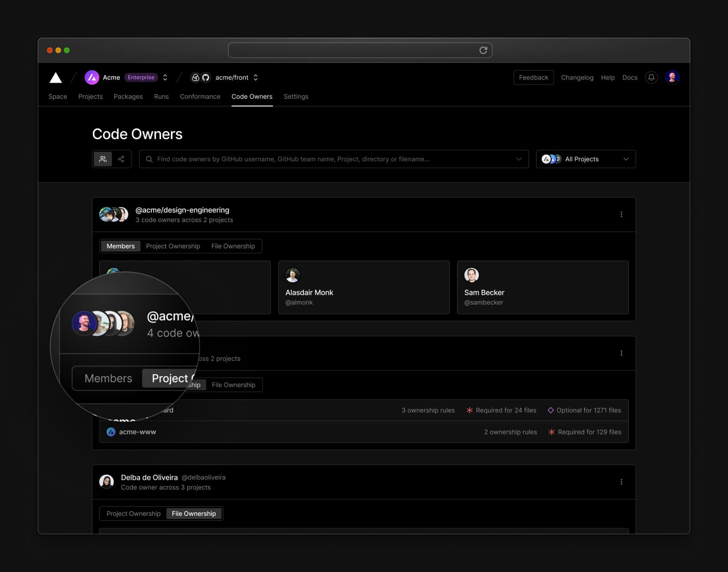Image resolution: width=728 pixels, height=572 pixels.
Task: Click the purple Acme team avatar
Action: pyautogui.click(x=92, y=77)
